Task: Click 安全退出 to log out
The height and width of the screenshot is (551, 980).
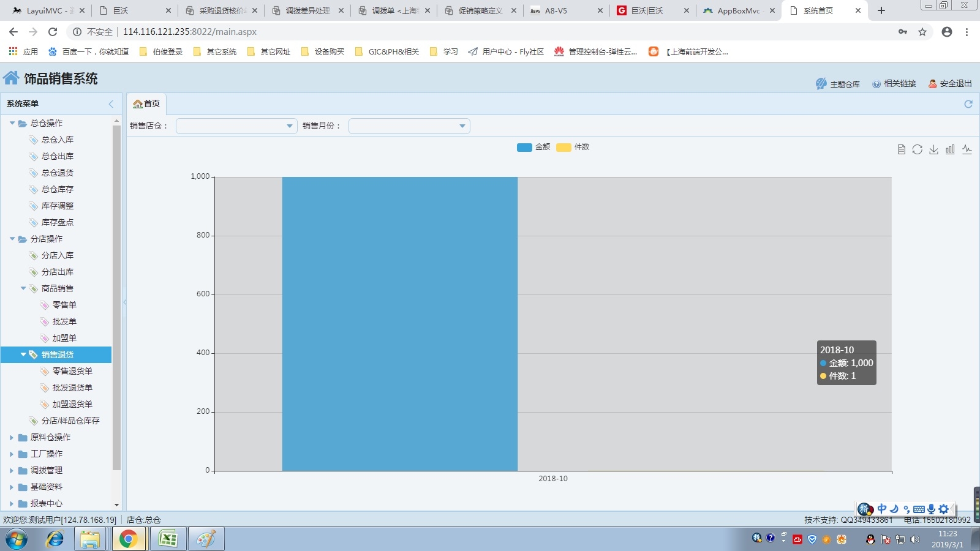Action: [950, 84]
